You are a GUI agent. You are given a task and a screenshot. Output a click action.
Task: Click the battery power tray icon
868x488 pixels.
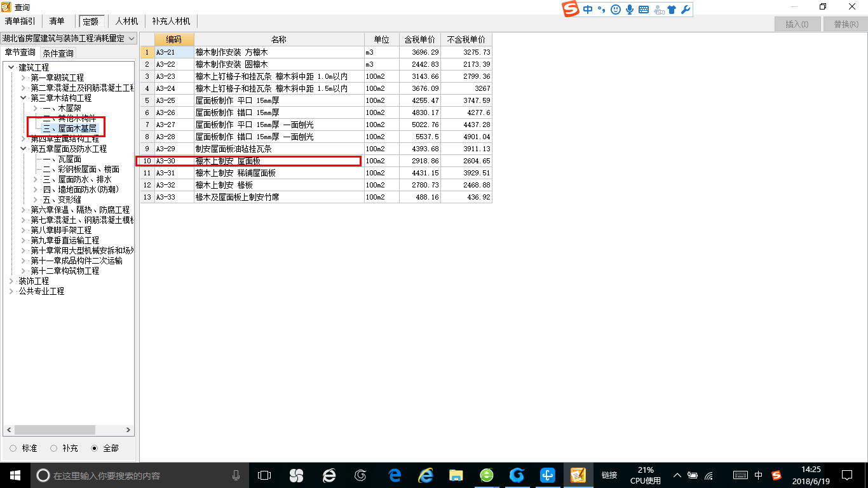[x=693, y=475]
